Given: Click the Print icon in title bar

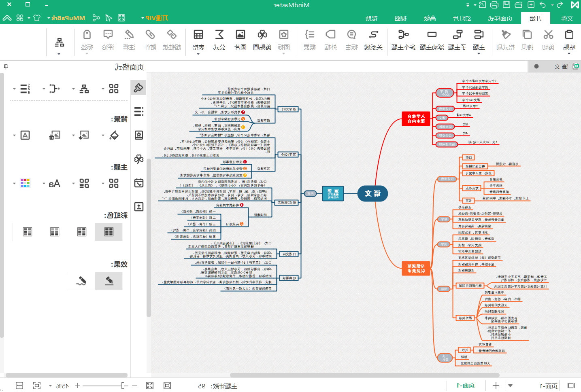Looking at the screenshot, I should (494, 5).
